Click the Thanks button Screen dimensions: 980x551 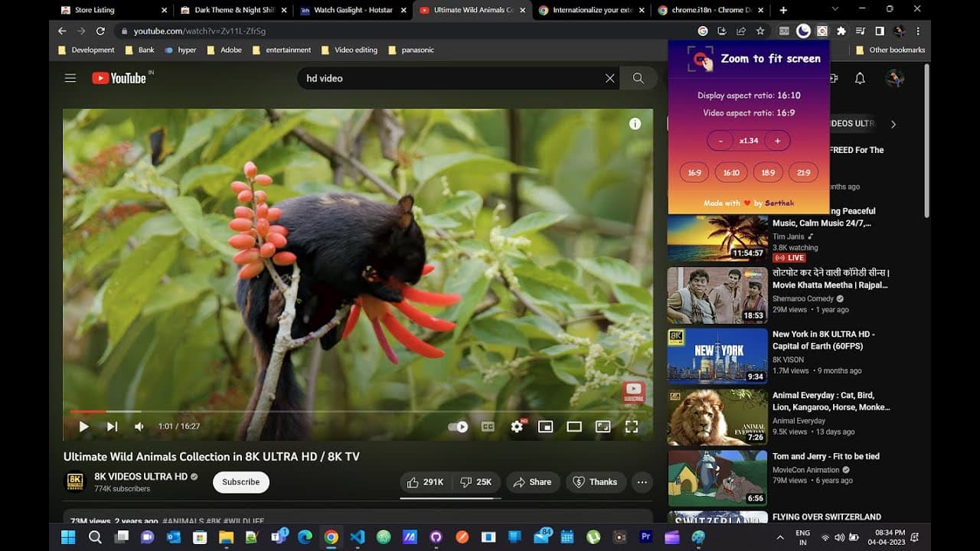pyautogui.click(x=596, y=482)
